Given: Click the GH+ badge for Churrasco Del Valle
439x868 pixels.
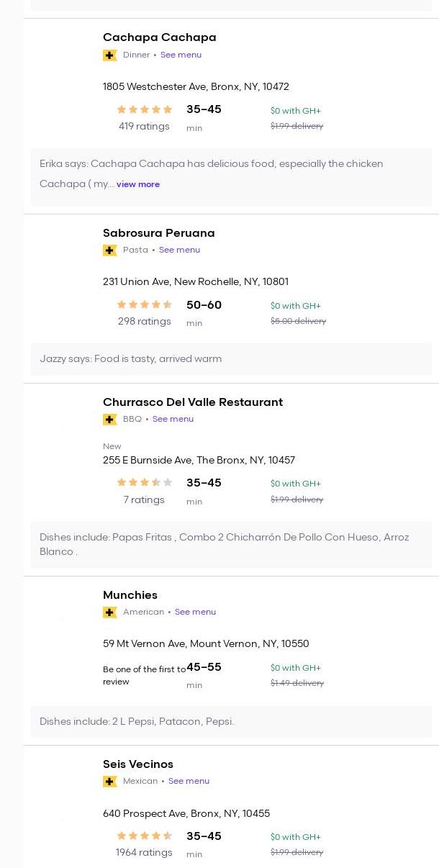Looking at the screenshot, I should (109, 420).
